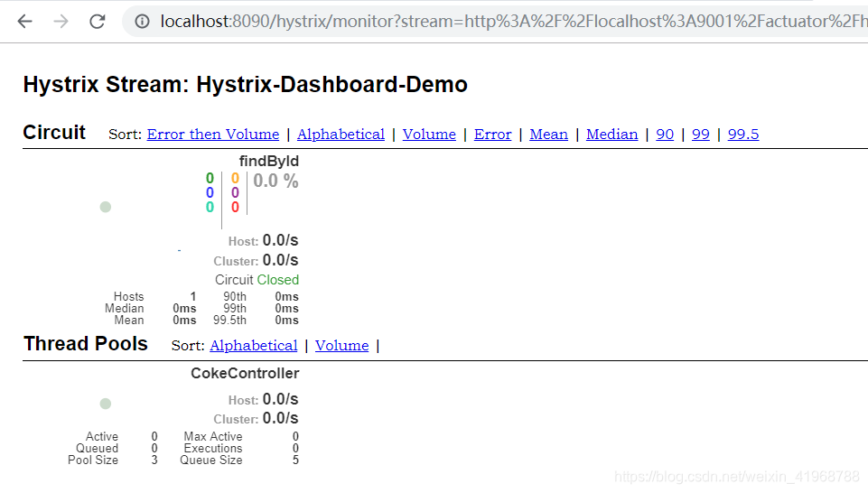The height and width of the screenshot is (493, 868).
Task: Sort circuits by 99.5 percentile
Action: 742,134
